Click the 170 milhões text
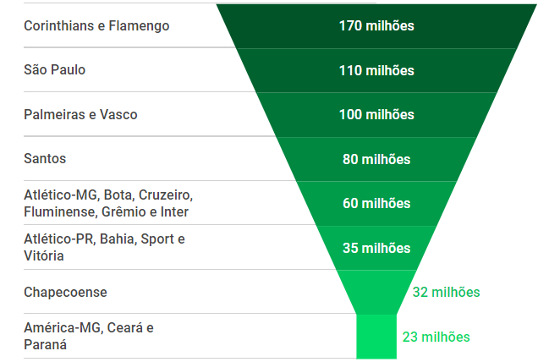Screen dimensions: 560x362 pos(376,26)
